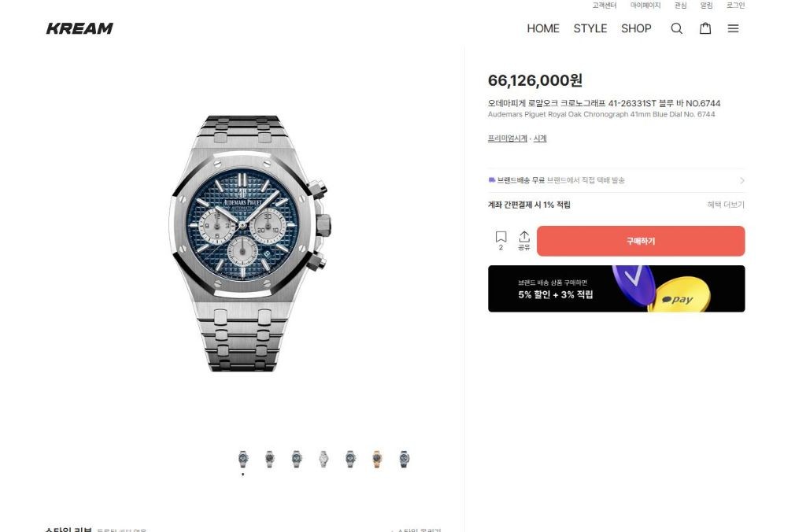The image size is (806, 532).
Task: Open the search magnifier icon
Action: coord(676,28)
